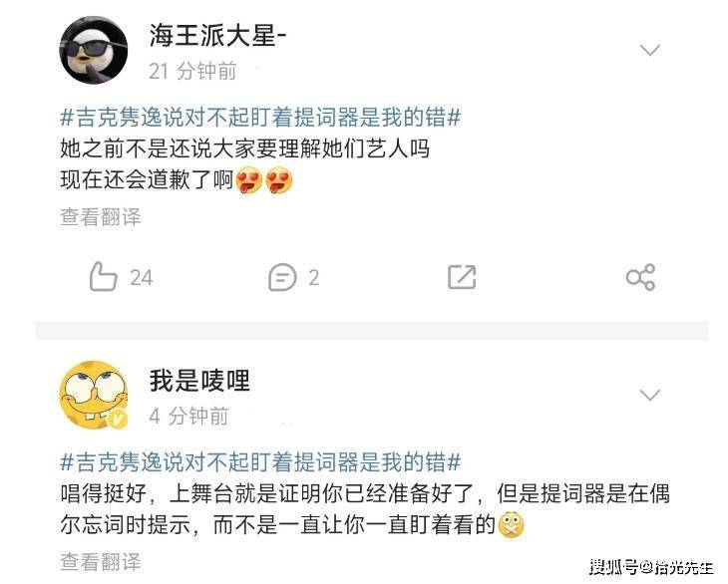Open 我是唛哩 profile avatar
The image size is (728, 584).
tap(94, 396)
